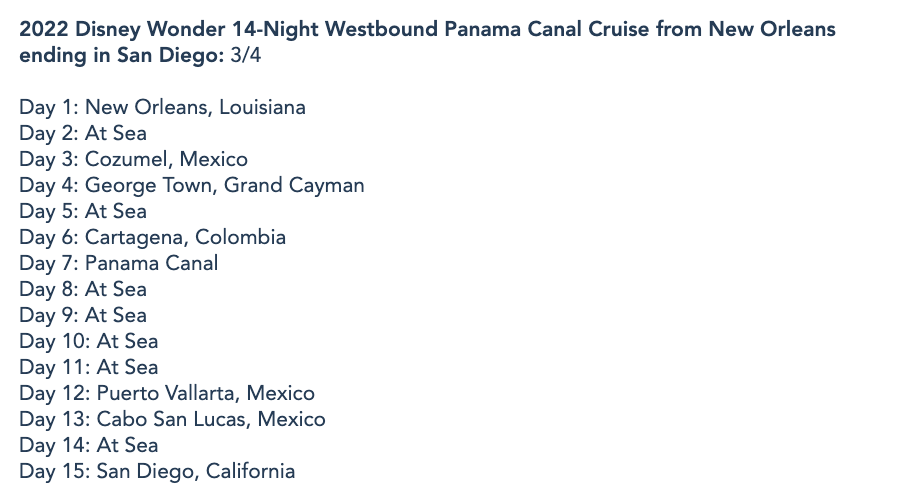Screen dimensions: 922x494
Task: Click Day 4 George Town, Grand Cayman
Action: click(x=191, y=185)
